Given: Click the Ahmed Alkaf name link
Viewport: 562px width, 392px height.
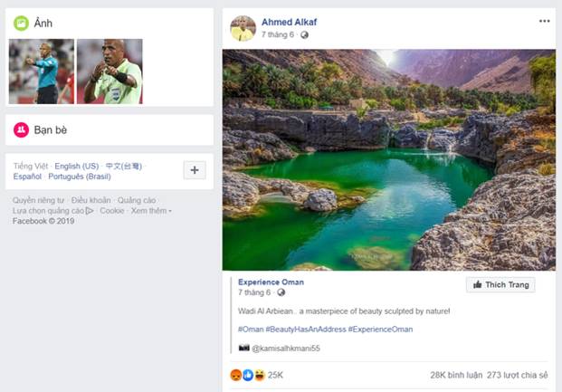Looking at the screenshot, I should click(289, 22).
